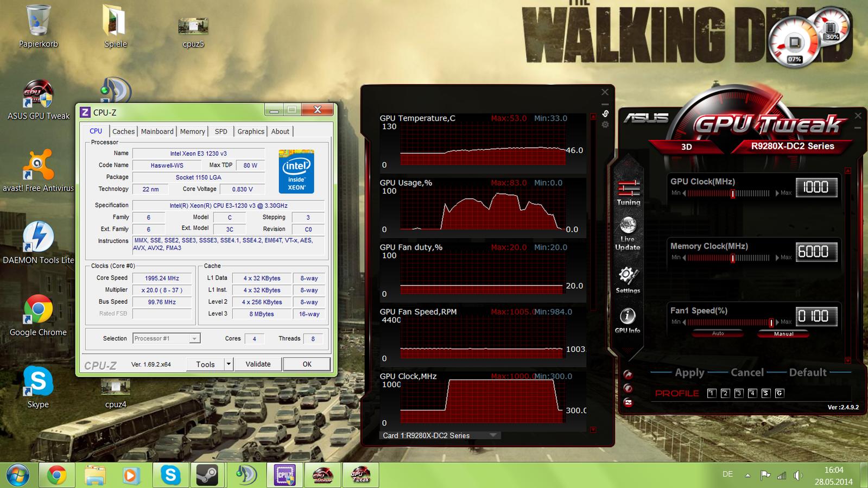This screenshot has width=868, height=488.
Task: Click the bottom round monitor icon below GPU Info
Action: (628, 403)
